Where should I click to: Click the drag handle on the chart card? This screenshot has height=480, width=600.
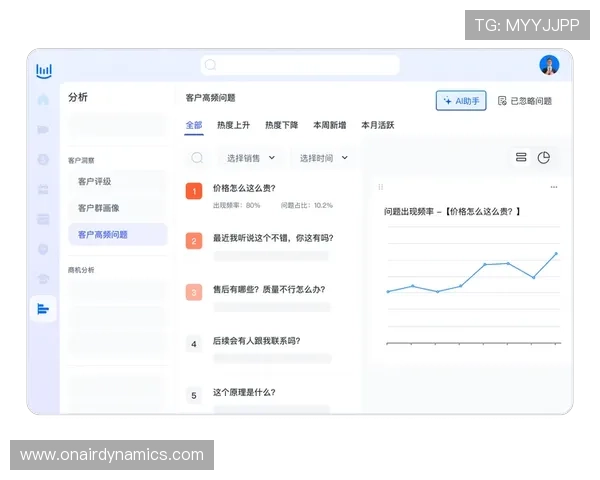380,187
